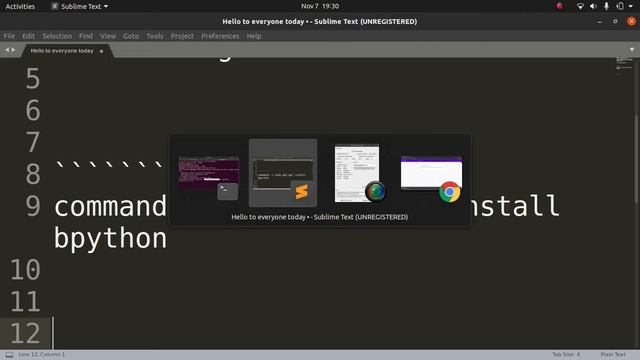Click the battery status icon
The height and width of the screenshot is (360, 640).
[620, 6]
